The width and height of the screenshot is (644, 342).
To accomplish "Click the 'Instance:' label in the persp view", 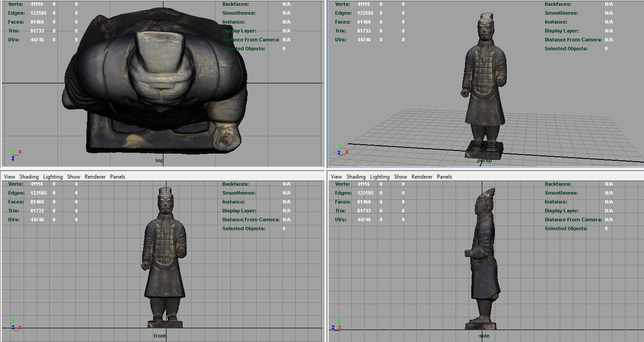I will [x=556, y=22].
